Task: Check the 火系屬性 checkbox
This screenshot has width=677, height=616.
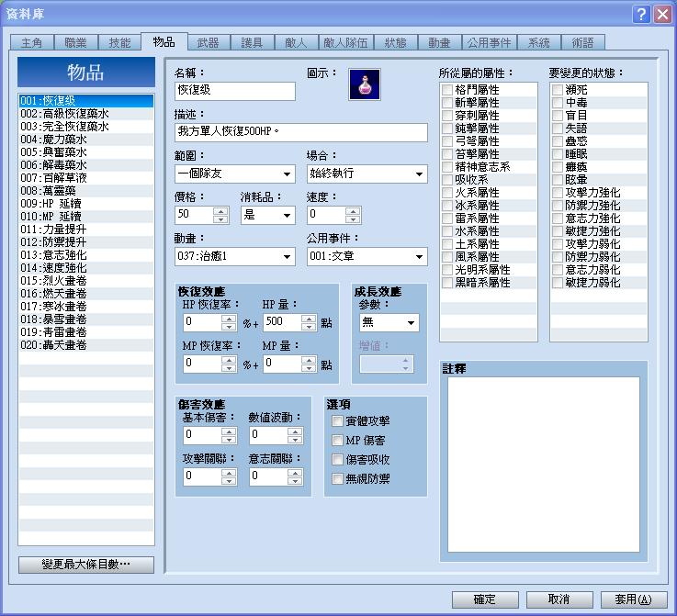Action: pos(446,193)
